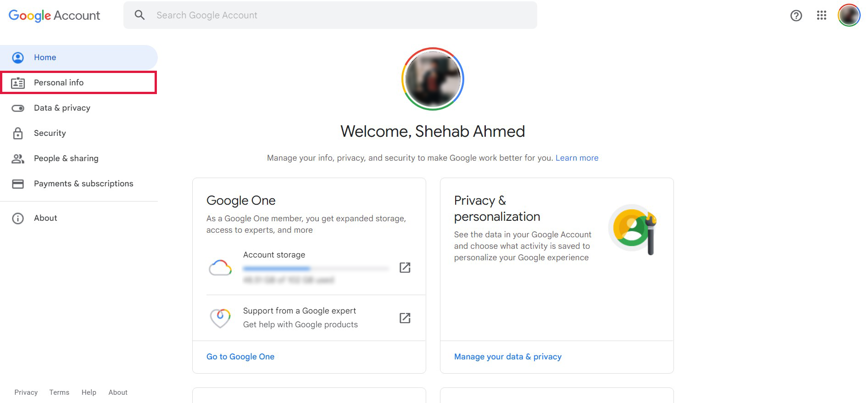The image size is (868, 403).
Task: Open the About footer link
Action: (x=118, y=392)
